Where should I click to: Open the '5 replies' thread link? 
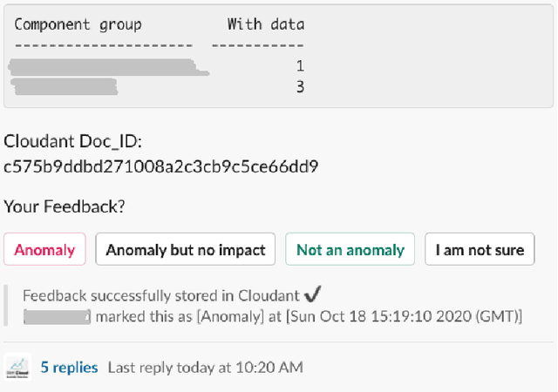pyautogui.click(x=69, y=368)
